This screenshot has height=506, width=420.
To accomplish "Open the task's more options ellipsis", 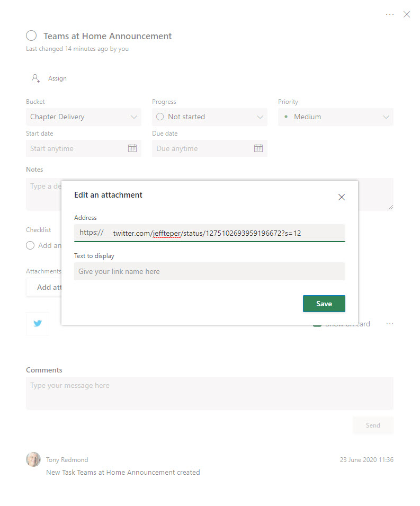I will coord(390,14).
